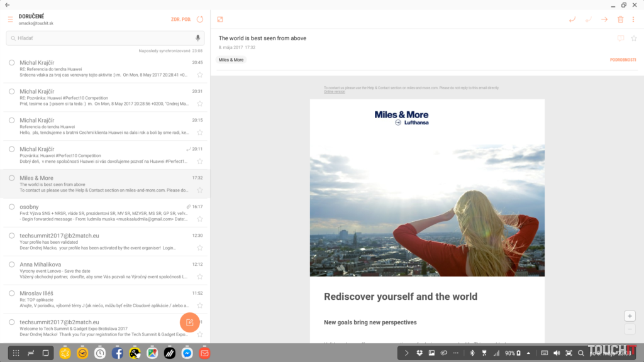Image resolution: width=644 pixels, height=362 pixels.
Task: Delete the email with the trash icon
Action: pyautogui.click(x=621, y=19)
